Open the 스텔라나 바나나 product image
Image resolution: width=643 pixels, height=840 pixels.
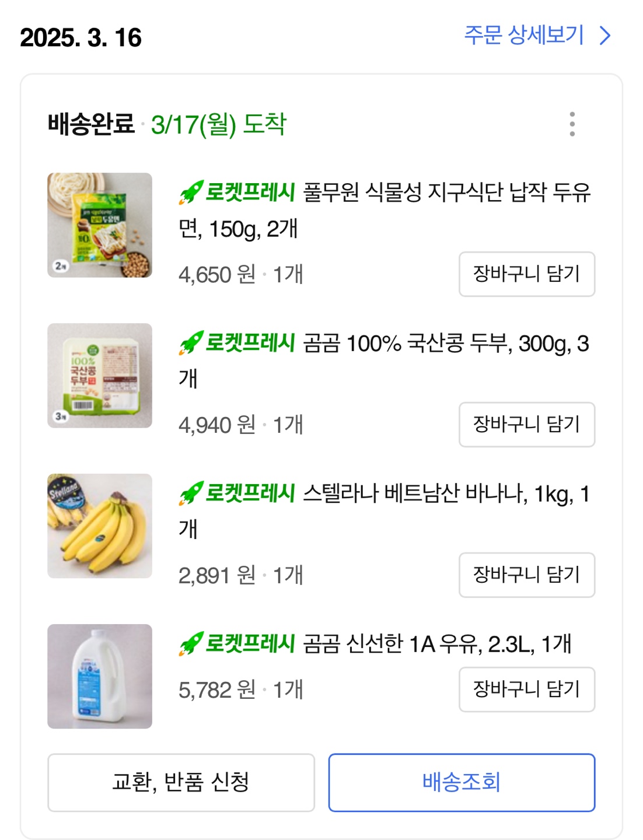(100, 526)
